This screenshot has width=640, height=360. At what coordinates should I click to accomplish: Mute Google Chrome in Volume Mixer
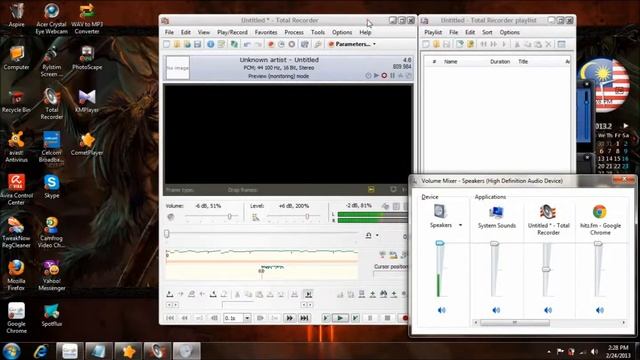tap(600, 310)
